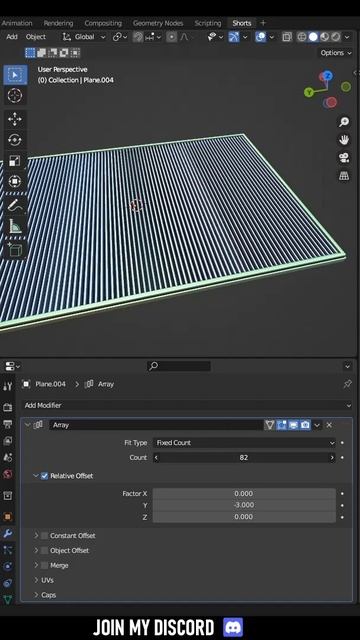This screenshot has height=640, width=360.
Task: Toggle Array modifier edit mode display
Action: pyautogui.click(x=282, y=425)
